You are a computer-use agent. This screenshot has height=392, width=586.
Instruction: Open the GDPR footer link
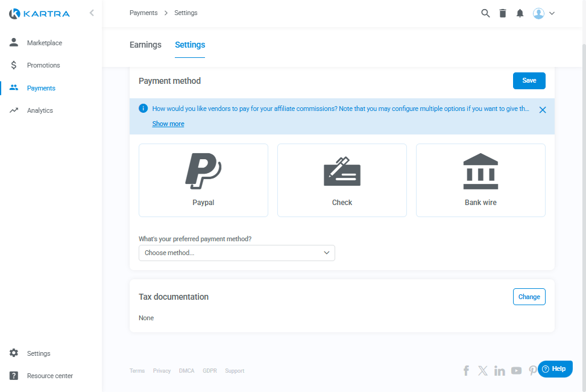(x=210, y=371)
